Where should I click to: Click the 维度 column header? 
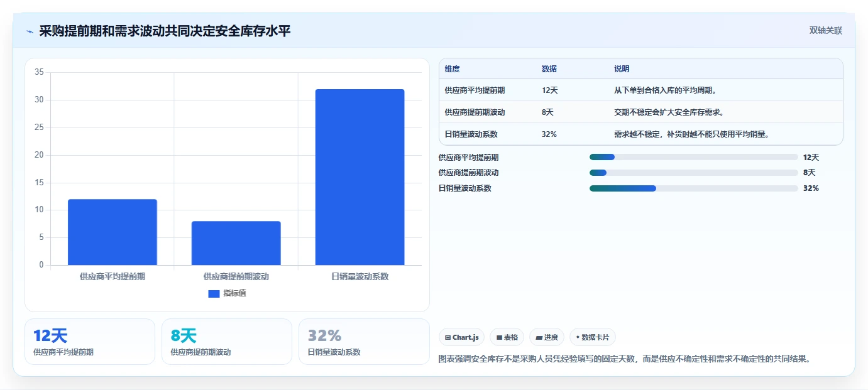pos(452,69)
